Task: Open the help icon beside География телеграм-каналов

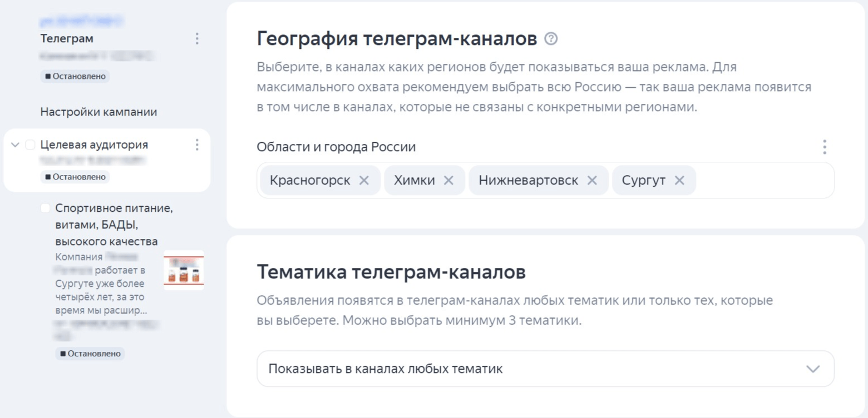Action: (551, 39)
